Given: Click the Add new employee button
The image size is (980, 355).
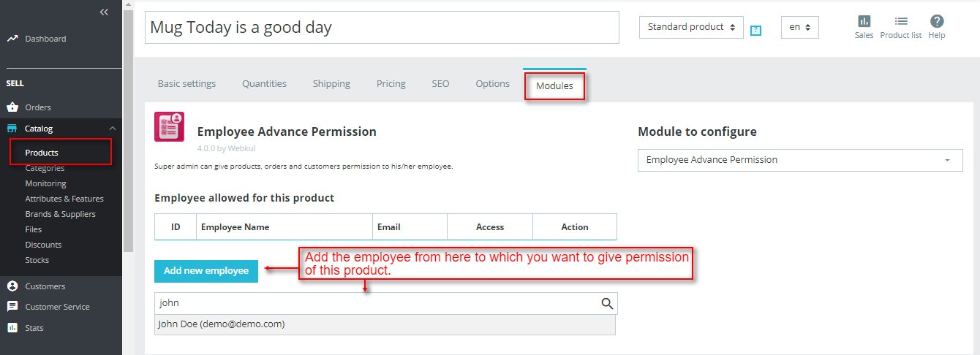Looking at the screenshot, I should [206, 271].
